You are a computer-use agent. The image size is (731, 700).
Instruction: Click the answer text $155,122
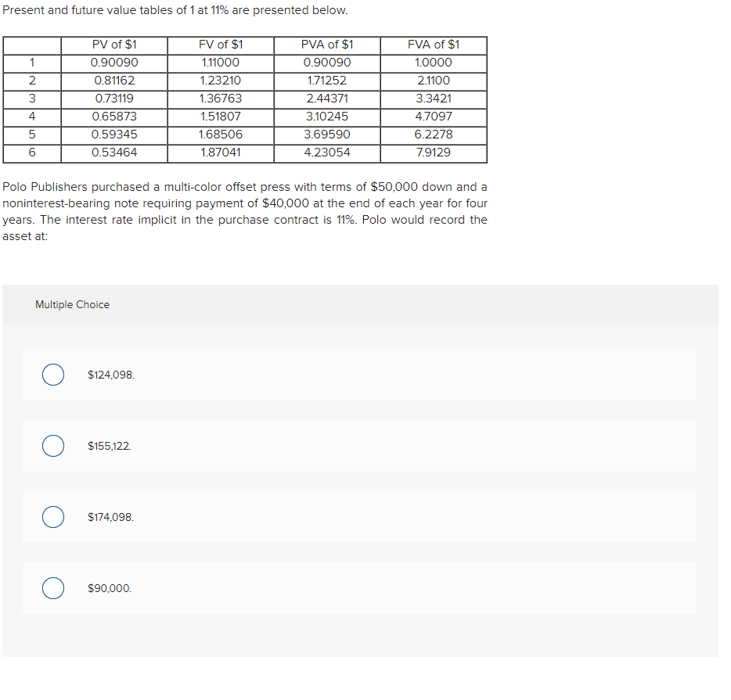tap(109, 446)
